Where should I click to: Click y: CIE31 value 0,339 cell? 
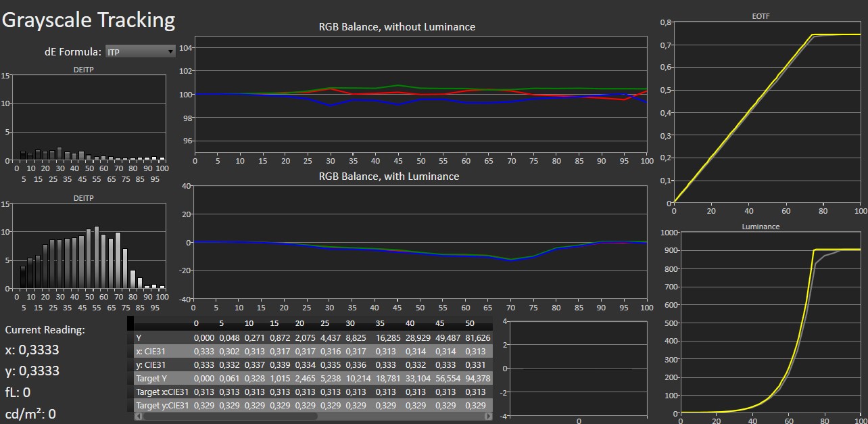coord(279,364)
